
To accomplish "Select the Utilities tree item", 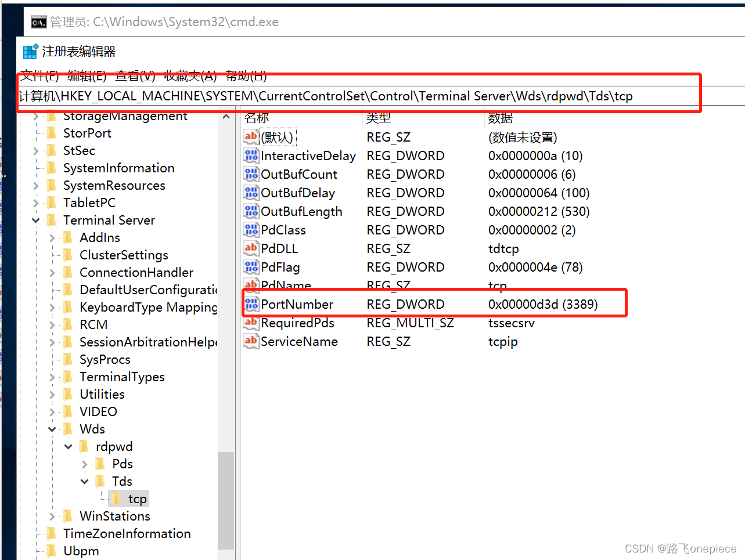I will pyautogui.click(x=102, y=394).
